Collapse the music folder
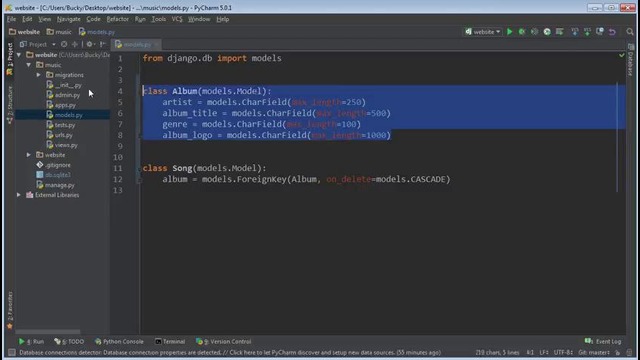Viewport: 640px width, 360px height. pos(29,65)
